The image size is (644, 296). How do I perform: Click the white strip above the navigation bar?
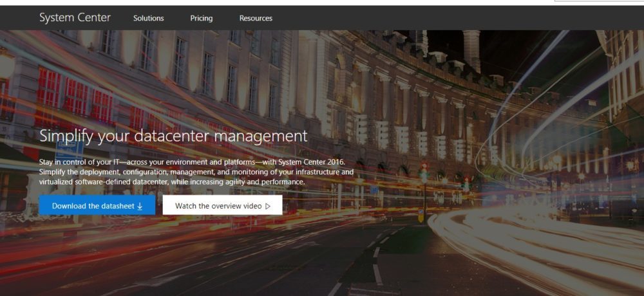(x=258, y=3)
